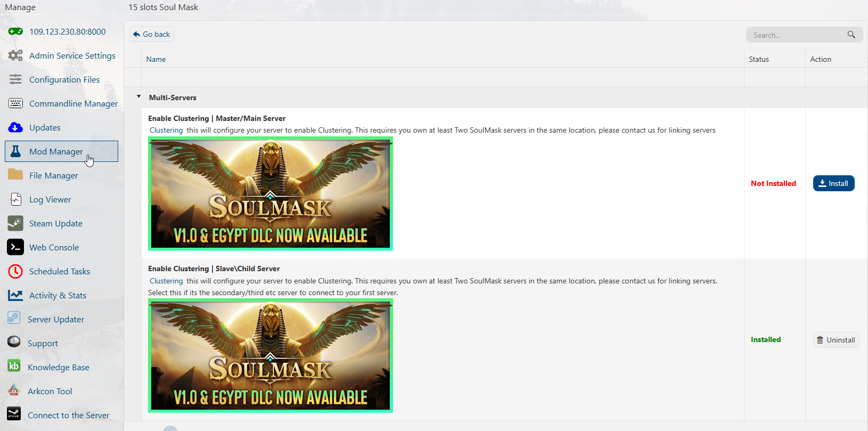Uninstall the Slave\Child Server clustering mod

click(x=836, y=340)
